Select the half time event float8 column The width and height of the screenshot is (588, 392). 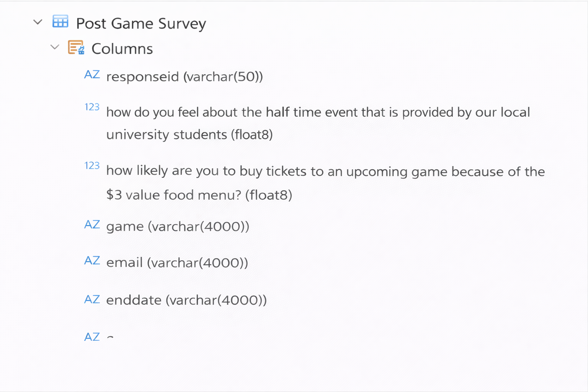coord(318,123)
